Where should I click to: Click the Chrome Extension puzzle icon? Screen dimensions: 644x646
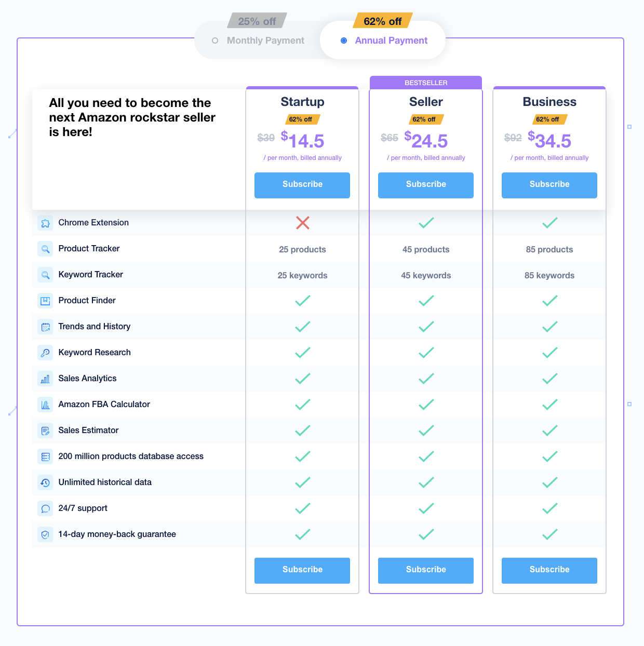pos(45,223)
